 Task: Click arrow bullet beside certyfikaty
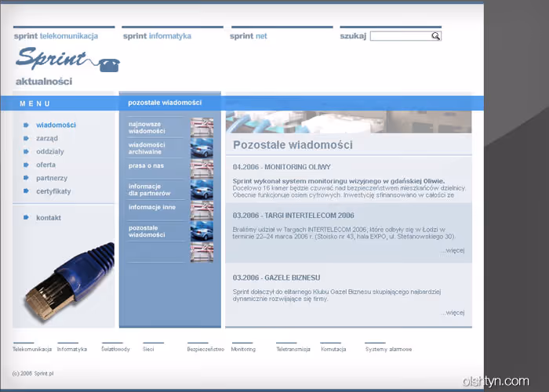pyautogui.click(x=26, y=191)
